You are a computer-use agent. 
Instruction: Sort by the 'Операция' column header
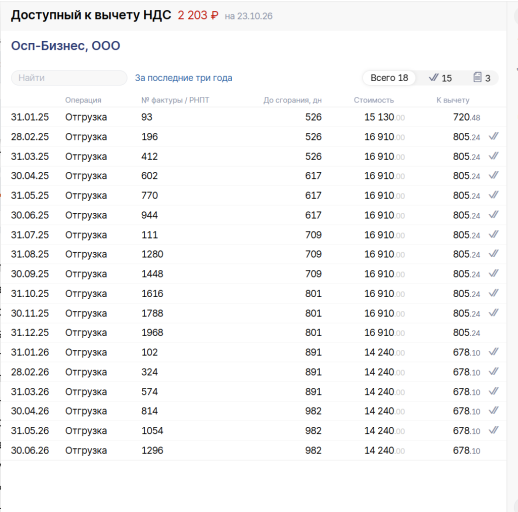click(x=83, y=100)
